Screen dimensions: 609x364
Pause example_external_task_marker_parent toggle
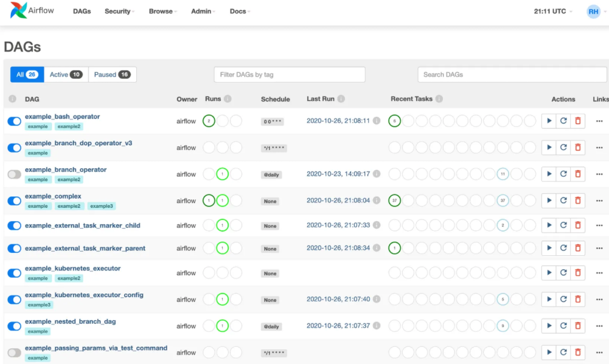pos(15,249)
